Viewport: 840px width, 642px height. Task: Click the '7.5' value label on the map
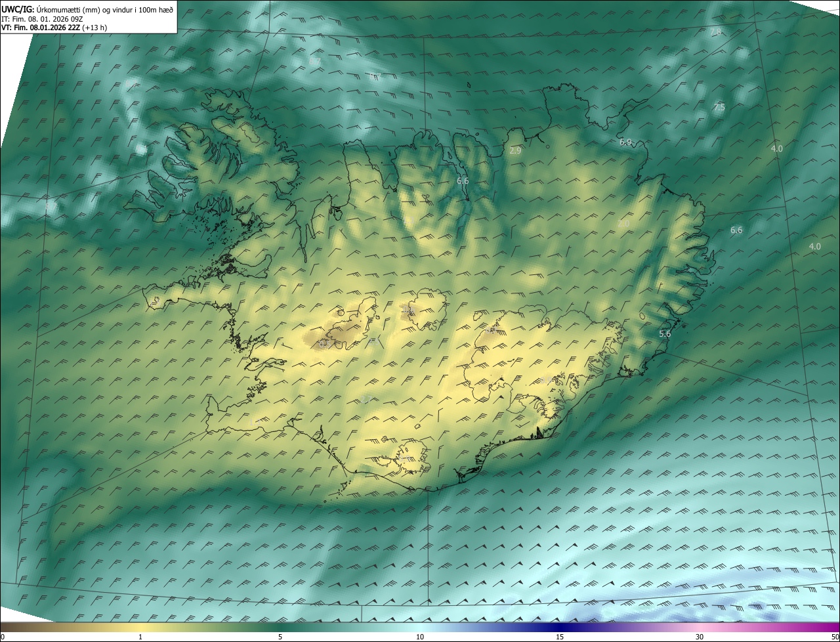[719, 107]
